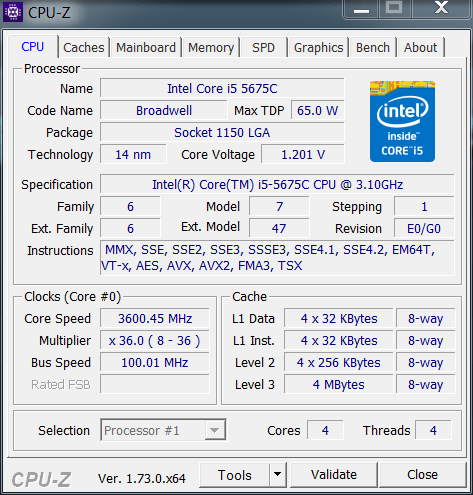Click the Ext. Family value field

point(130,228)
